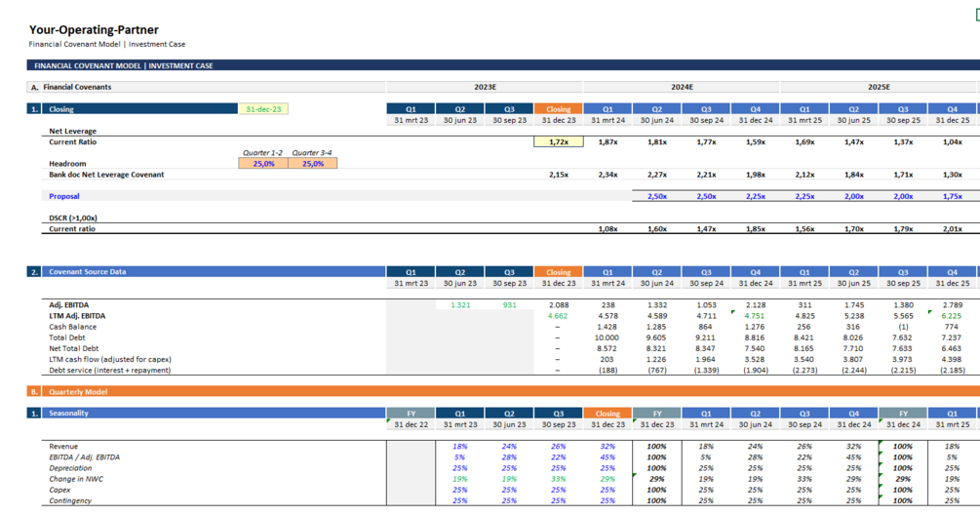Click the Total Debt value 10.000
The image size is (980, 516).
pyautogui.click(x=607, y=337)
